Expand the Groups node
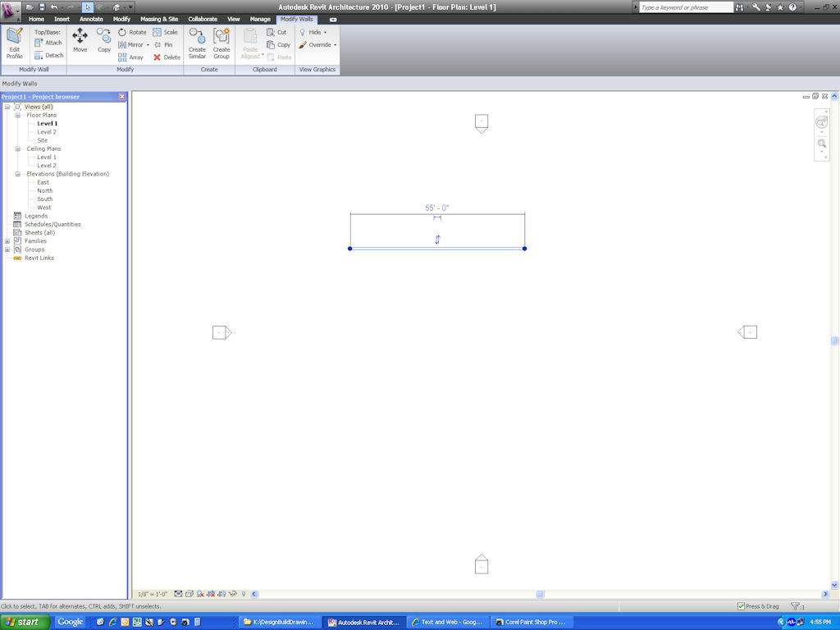 coord(7,249)
